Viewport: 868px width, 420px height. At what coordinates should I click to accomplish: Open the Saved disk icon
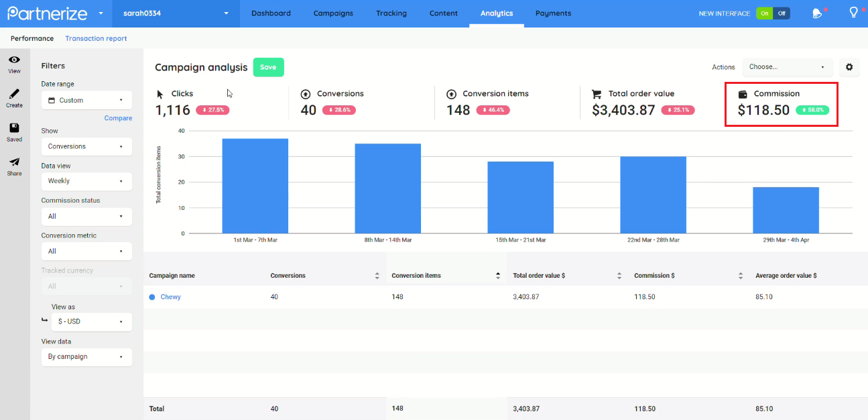pyautogui.click(x=14, y=127)
